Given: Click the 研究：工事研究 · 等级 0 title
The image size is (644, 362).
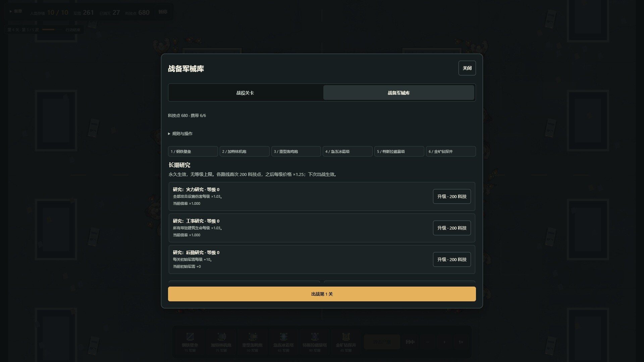Looking at the screenshot, I should click(196, 221).
